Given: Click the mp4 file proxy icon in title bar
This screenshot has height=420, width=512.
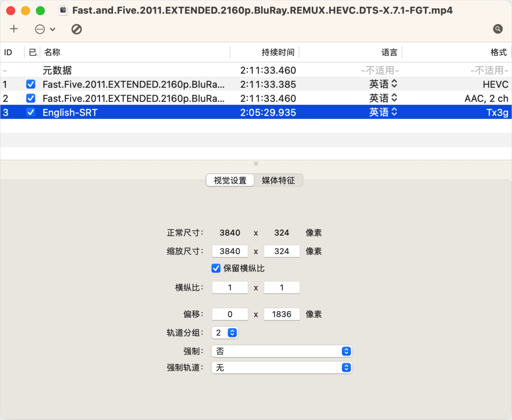Looking at the screenshot, I should point(63,10).
